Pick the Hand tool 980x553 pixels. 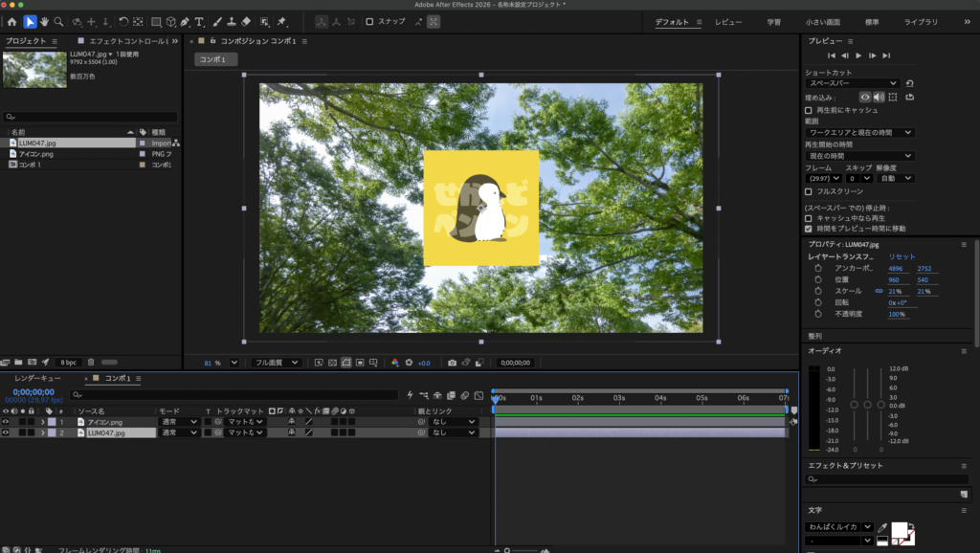[44, 22]
